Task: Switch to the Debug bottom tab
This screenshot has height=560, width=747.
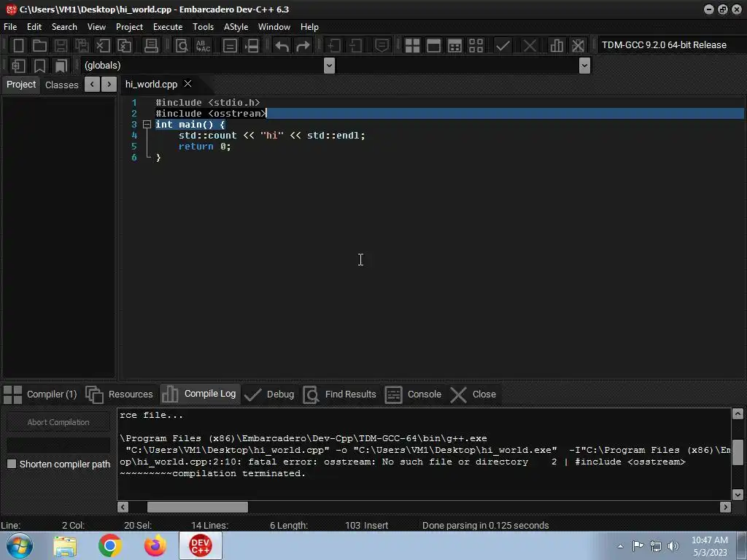Action: [269, 394]
